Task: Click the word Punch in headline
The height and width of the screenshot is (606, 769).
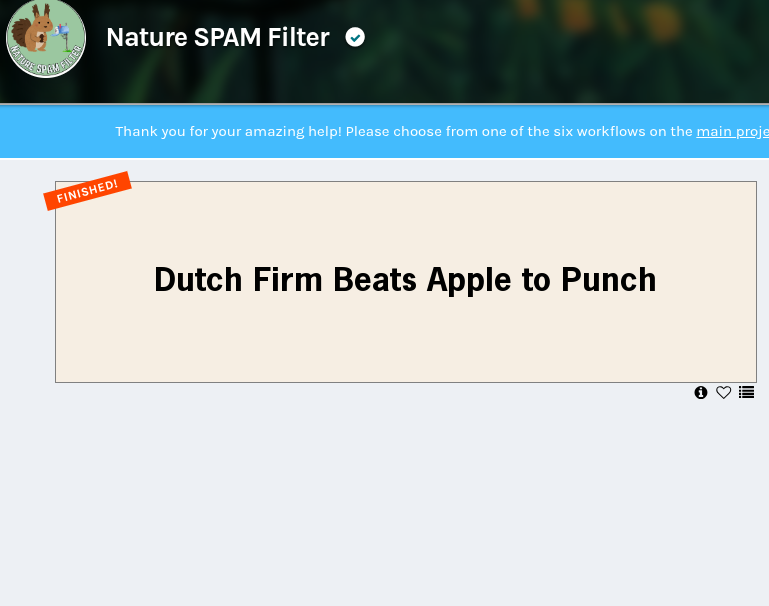Action: (x=609, y=280)
